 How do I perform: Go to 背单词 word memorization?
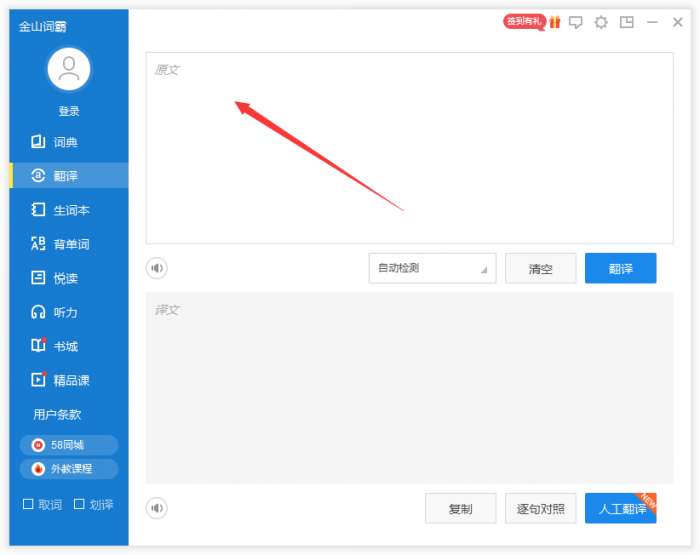69,244
